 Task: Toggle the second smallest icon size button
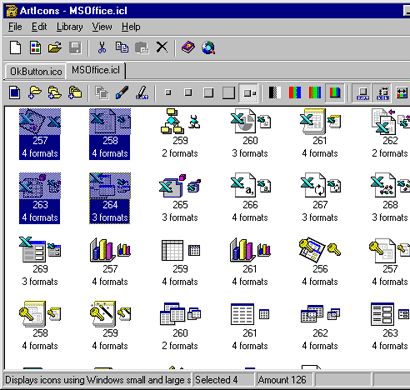point(188,93)
